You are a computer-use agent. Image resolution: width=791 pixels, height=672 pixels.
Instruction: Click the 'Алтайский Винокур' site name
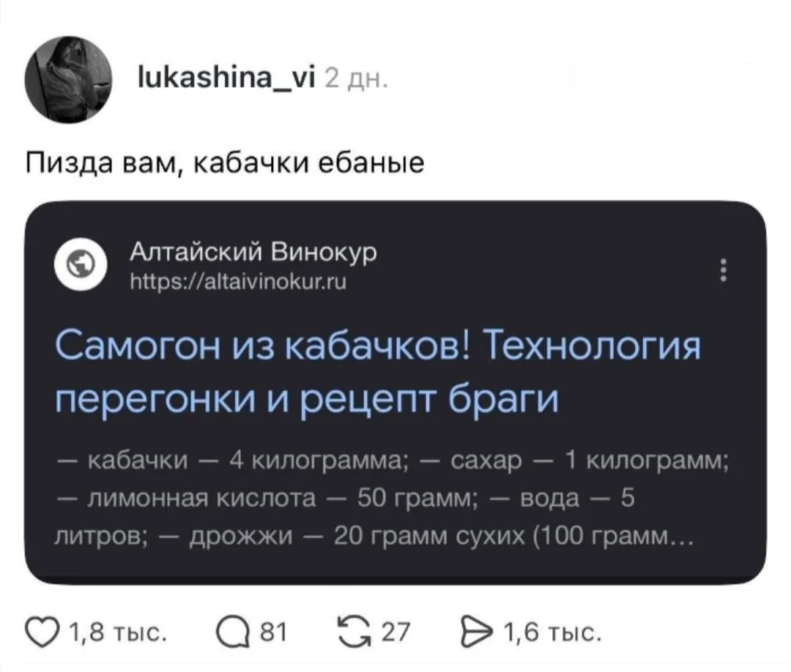click(x=253, y=252)
